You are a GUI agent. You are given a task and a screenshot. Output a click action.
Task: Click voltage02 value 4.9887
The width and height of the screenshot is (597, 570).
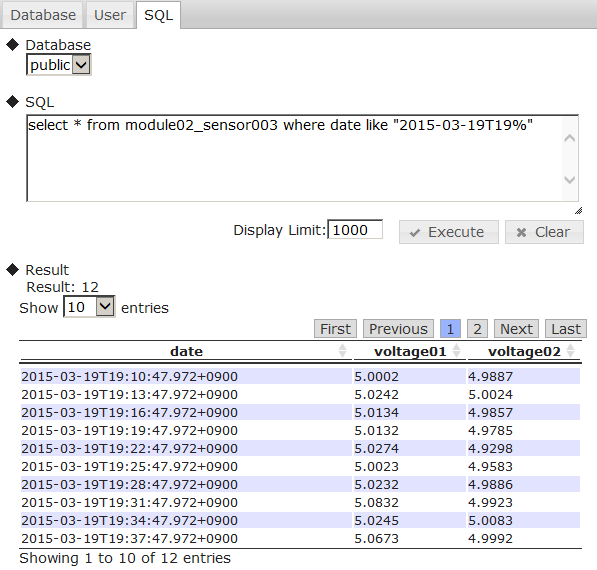[490, 376]
